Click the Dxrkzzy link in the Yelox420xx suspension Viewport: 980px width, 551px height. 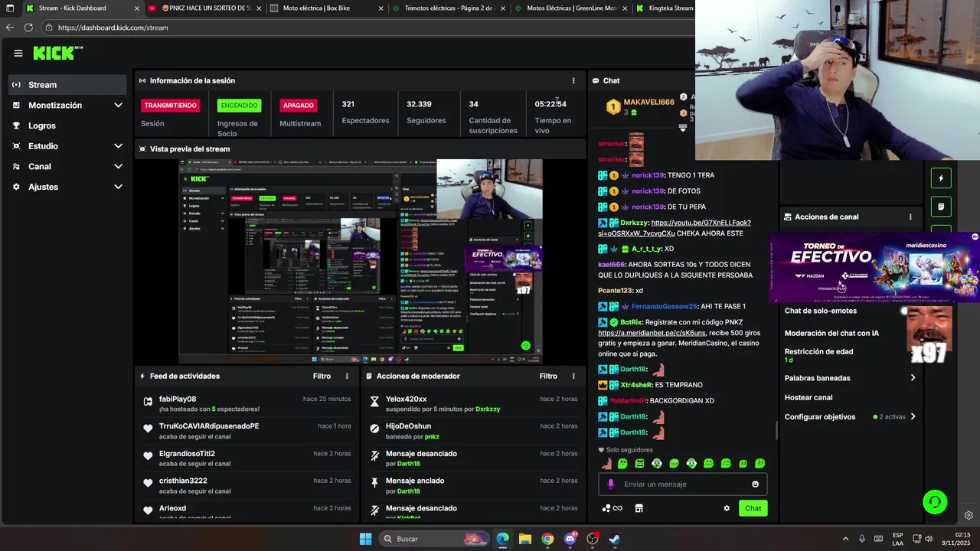point(488,409)
